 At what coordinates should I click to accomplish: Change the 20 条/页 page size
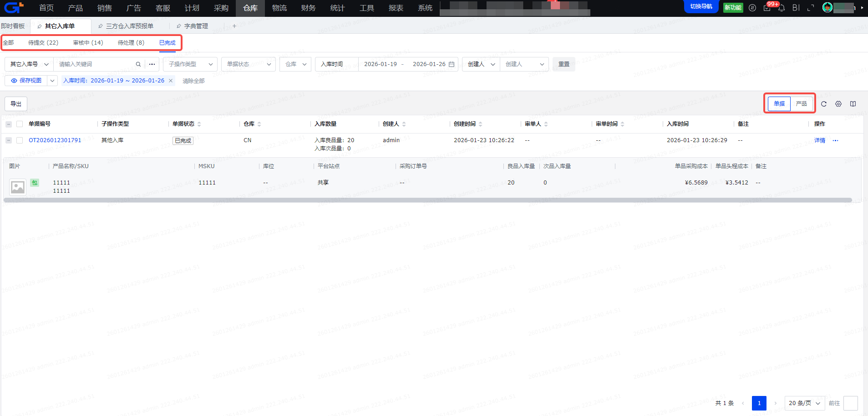pos(805,403)
